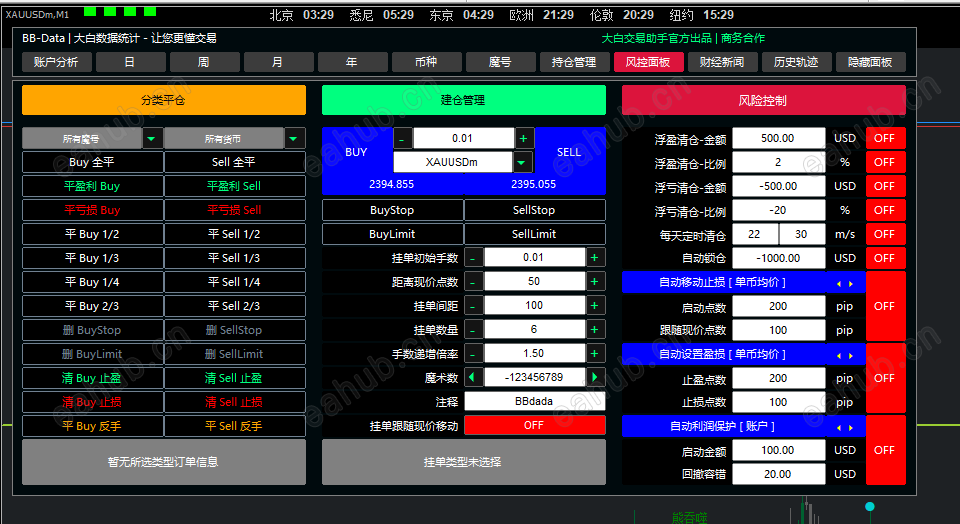Switch to 币种 tab

coord(426,62)
